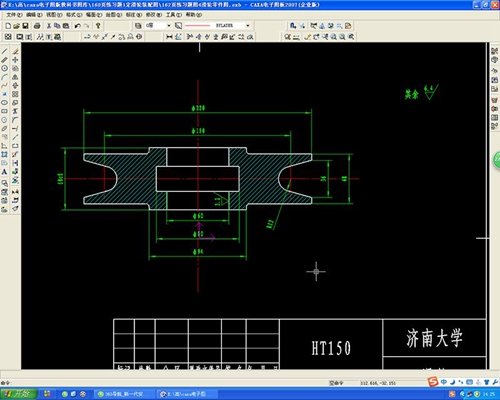Select the Line drawing tool

click(x=5, y=51)
